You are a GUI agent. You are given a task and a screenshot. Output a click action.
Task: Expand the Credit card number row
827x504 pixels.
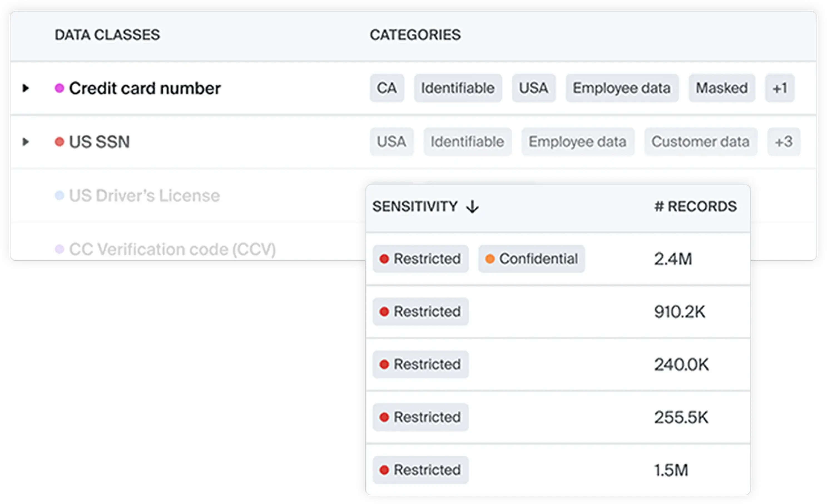click(26, 88)
